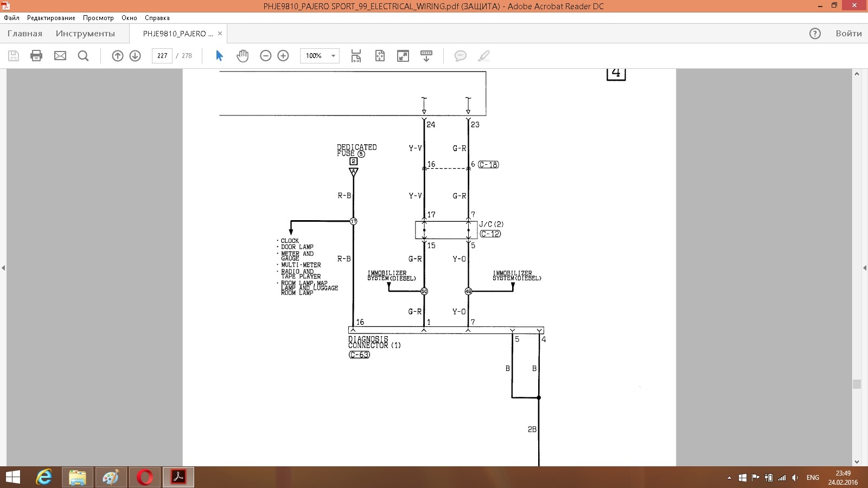Activate the Hand pan tool
Screen dimensions: 868x488
point(242,56)
